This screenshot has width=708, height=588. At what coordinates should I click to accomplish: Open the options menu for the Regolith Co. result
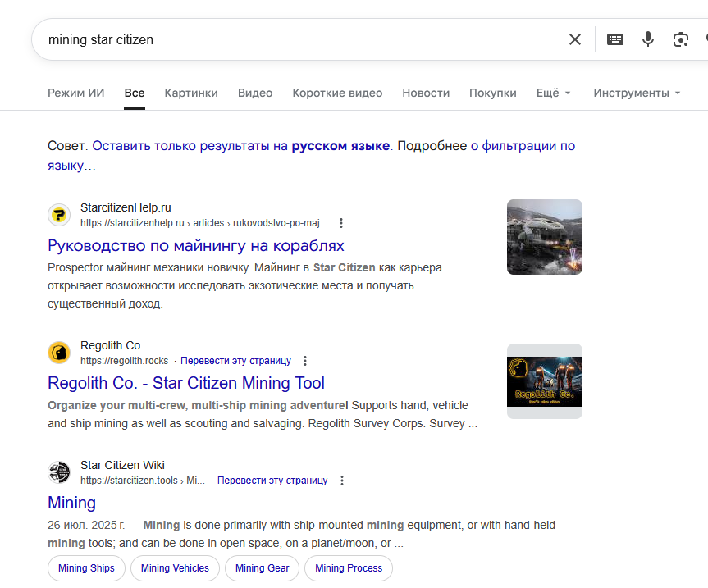click(305, 361)
